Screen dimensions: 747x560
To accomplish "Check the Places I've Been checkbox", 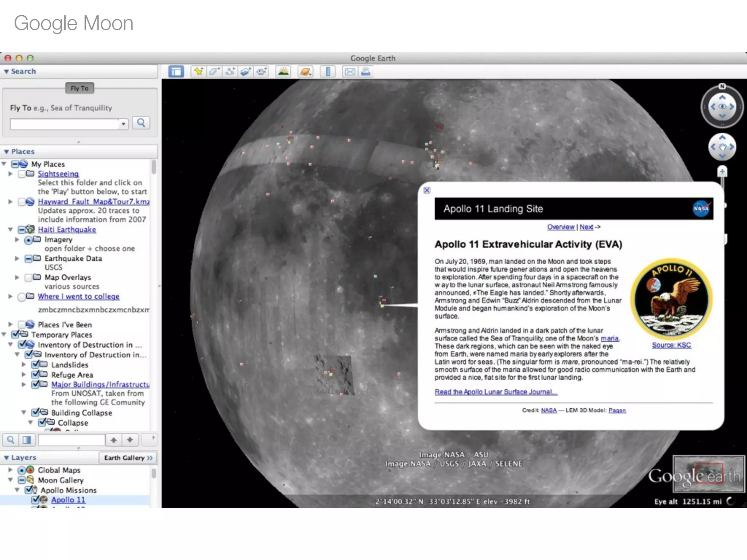I will (22, 324).
